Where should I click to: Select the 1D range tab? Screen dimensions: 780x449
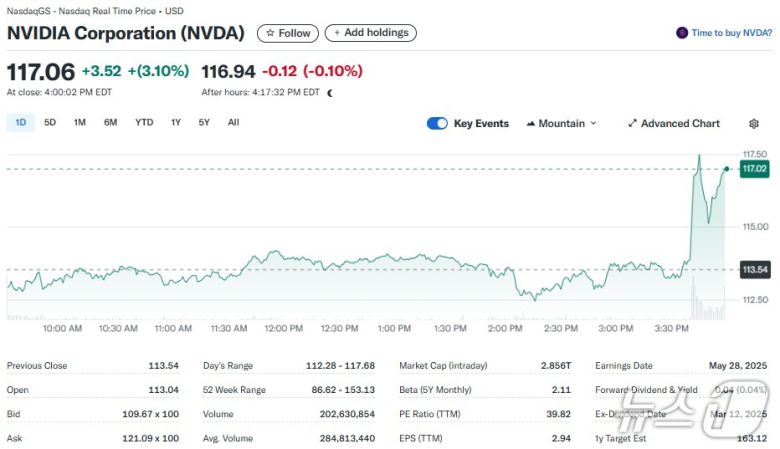tap(20, 123)
